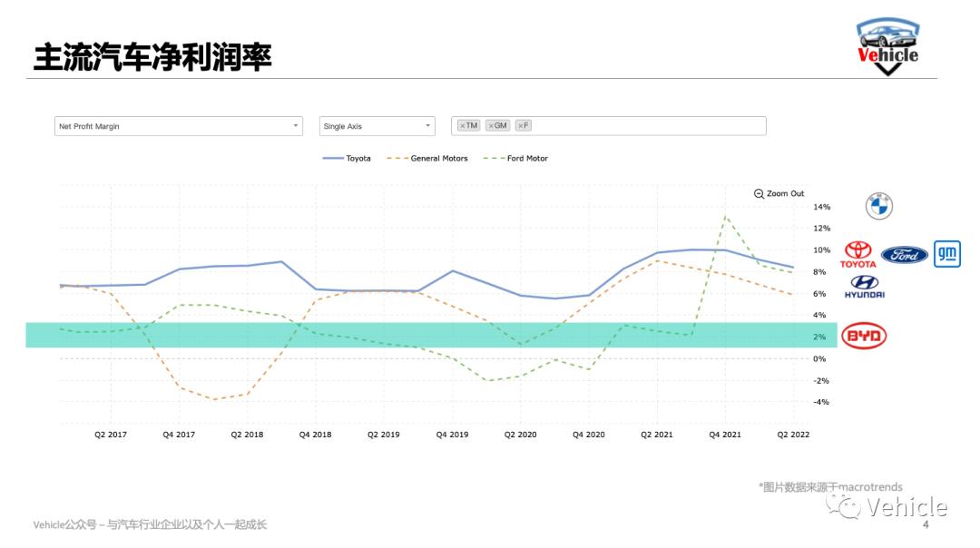This screenshot has width=980, height=548.
Task: Click the slide page number 4
Action: [926, 525]
